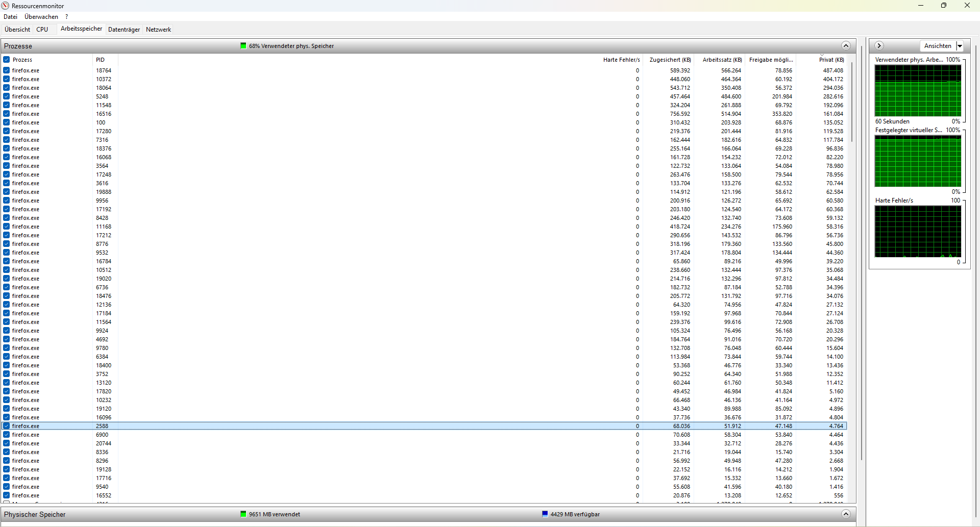Select the PID cell 11168
Viewport: 980px width, 527px height.
pos(104,227)
